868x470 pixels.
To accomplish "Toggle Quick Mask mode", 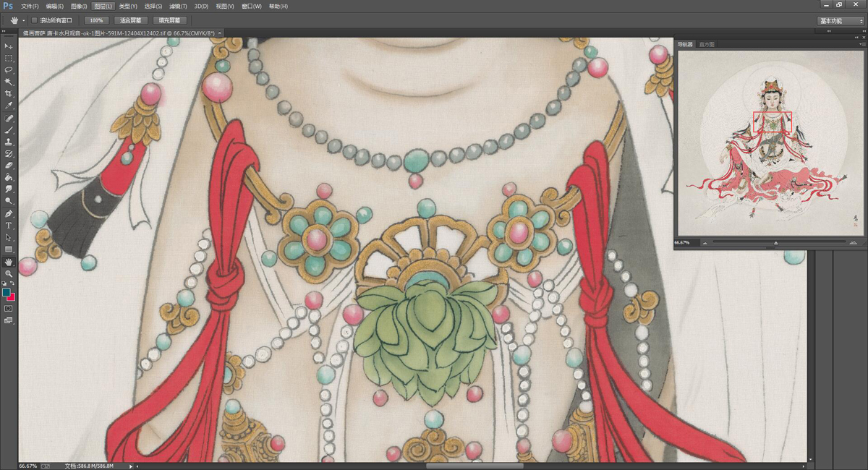I will [9, 308].
